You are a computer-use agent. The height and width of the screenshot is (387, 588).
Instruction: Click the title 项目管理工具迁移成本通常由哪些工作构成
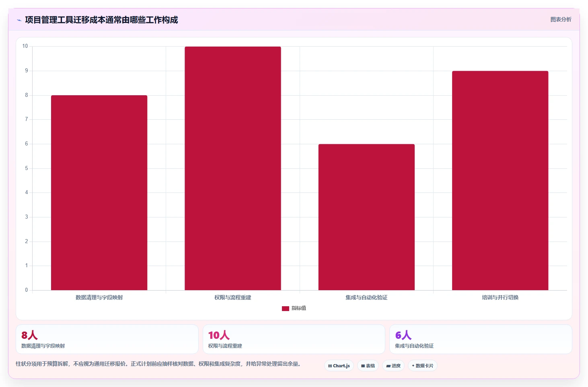pos(101,20)
